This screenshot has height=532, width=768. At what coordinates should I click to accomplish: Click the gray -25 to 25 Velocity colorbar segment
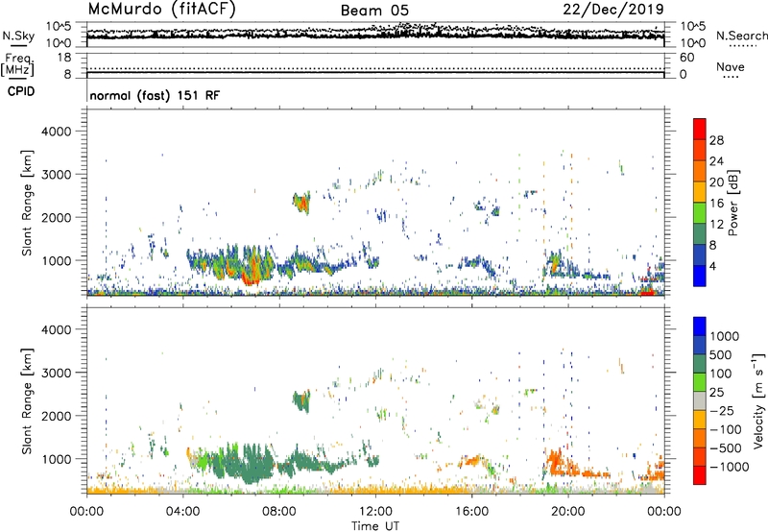coord(700,400)
